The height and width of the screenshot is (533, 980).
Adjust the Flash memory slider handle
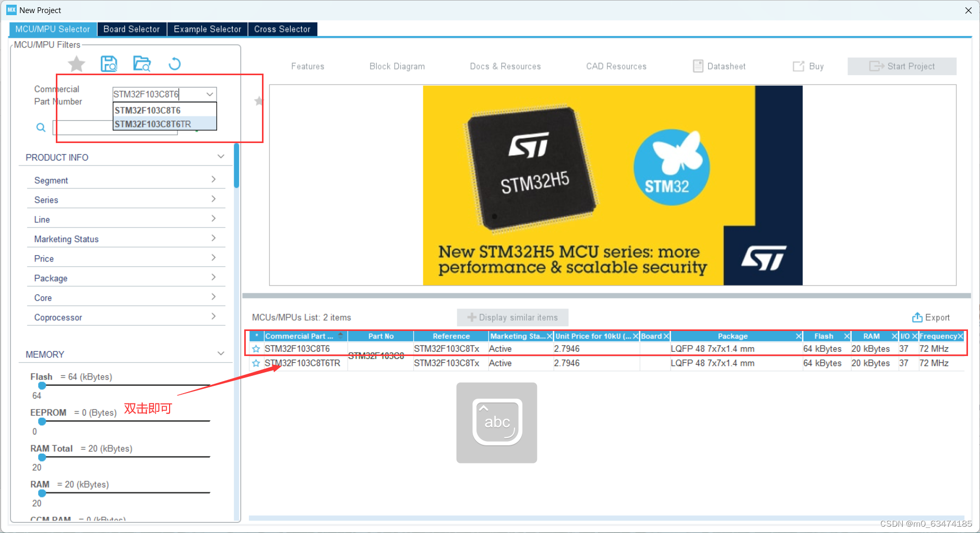pos(42,386)
